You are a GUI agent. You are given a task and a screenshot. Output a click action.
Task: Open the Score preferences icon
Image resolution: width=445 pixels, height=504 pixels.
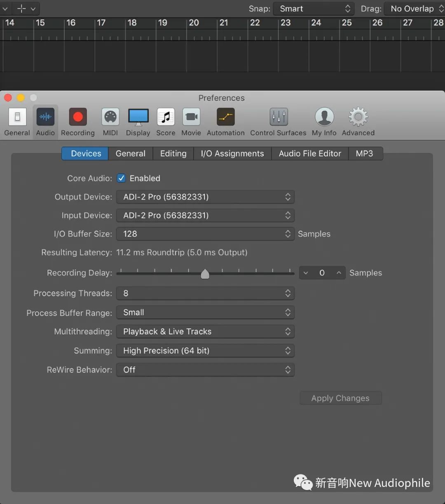click(166, 118)
